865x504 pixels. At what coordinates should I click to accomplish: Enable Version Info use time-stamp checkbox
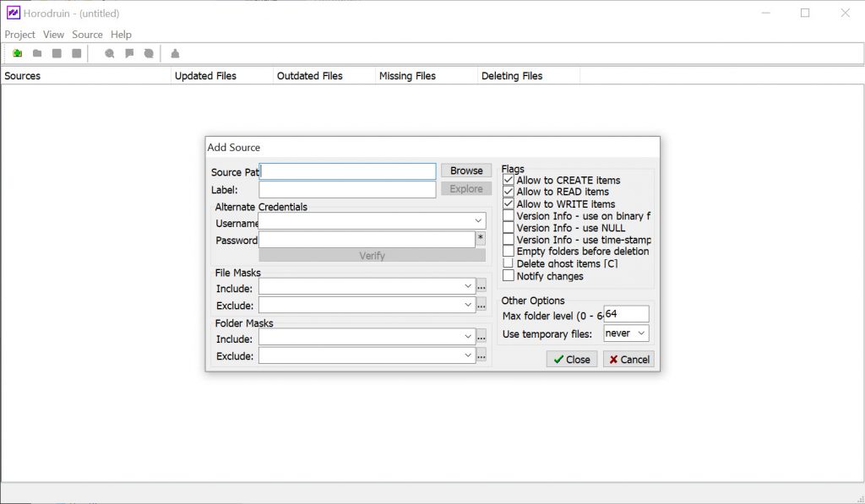tap(508, 239)
